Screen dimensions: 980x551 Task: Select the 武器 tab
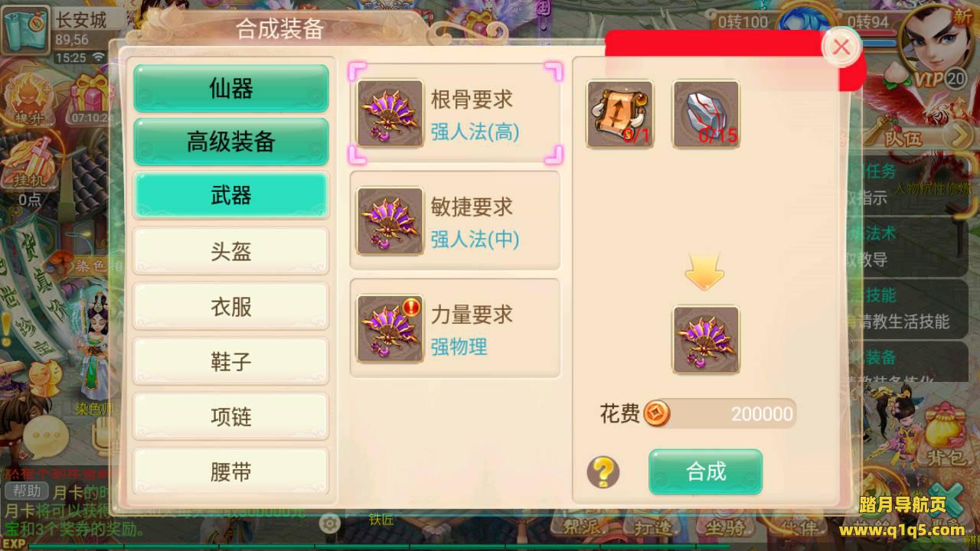(x=231, y=196)
